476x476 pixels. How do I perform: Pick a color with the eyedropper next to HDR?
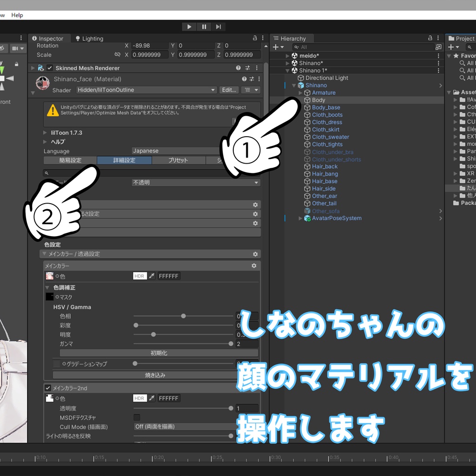coord(152,276)
